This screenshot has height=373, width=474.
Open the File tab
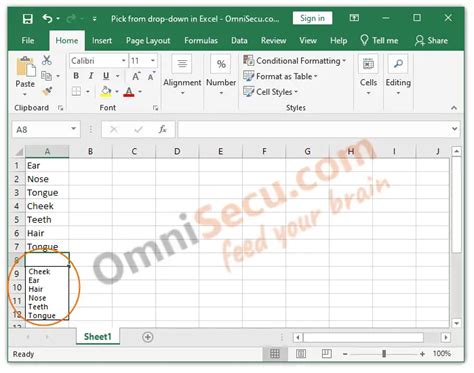click(x=28, y=41)
